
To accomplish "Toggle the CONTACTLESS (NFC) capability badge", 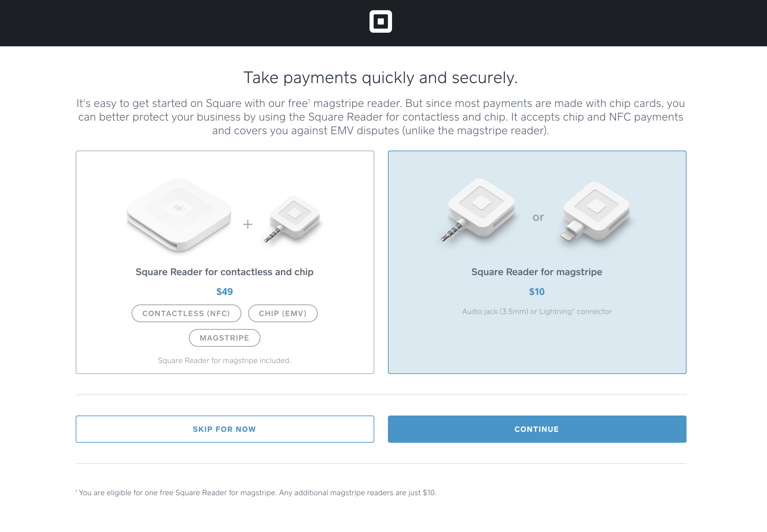I will click(x=186, y=313).
